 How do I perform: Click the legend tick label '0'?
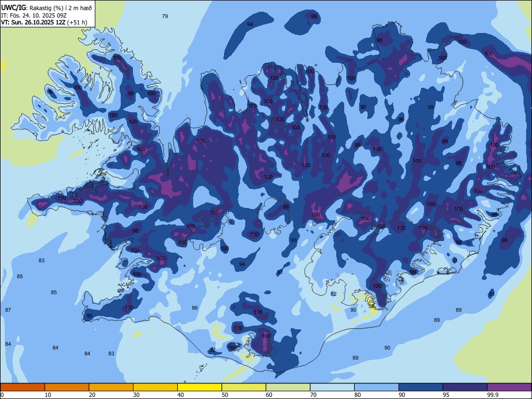point(2,395)
